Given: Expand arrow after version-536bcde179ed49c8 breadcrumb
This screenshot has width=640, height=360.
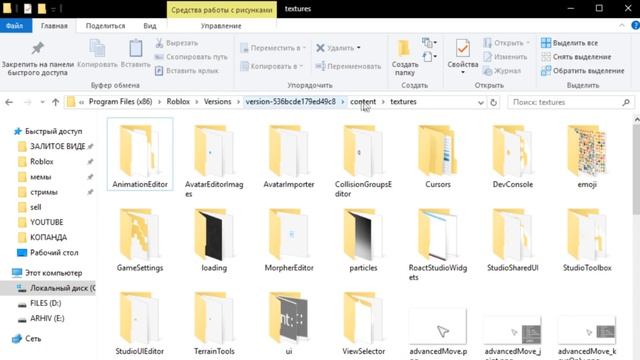Looking at the screenshot, I should pos(342,102).
